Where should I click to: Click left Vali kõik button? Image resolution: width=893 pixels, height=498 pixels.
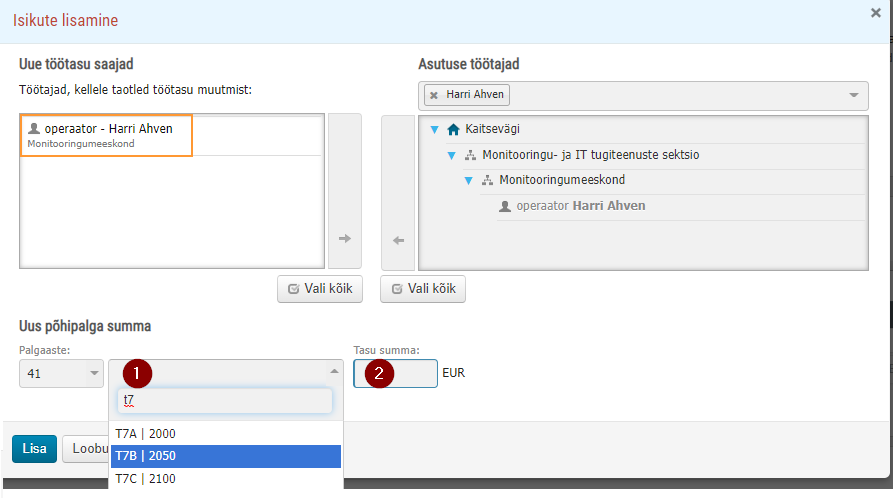tap(320, 289)
